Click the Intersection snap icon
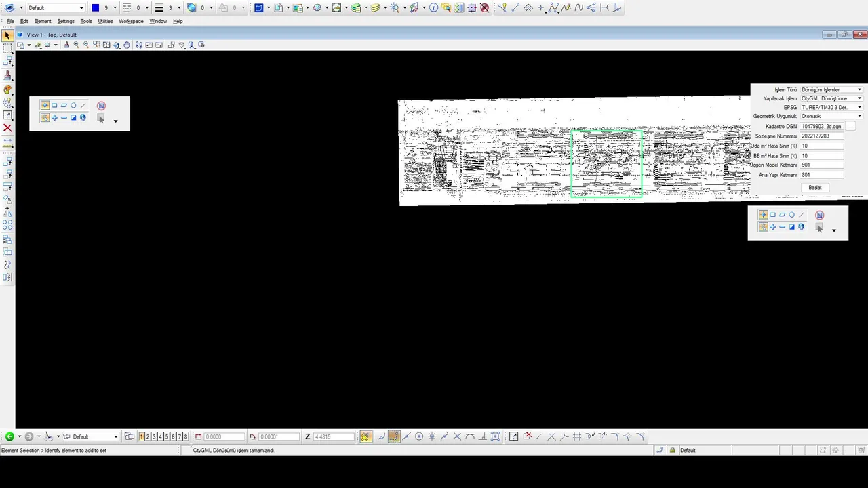The height and width of the screenshot is (488, 868). click(457, 436)
